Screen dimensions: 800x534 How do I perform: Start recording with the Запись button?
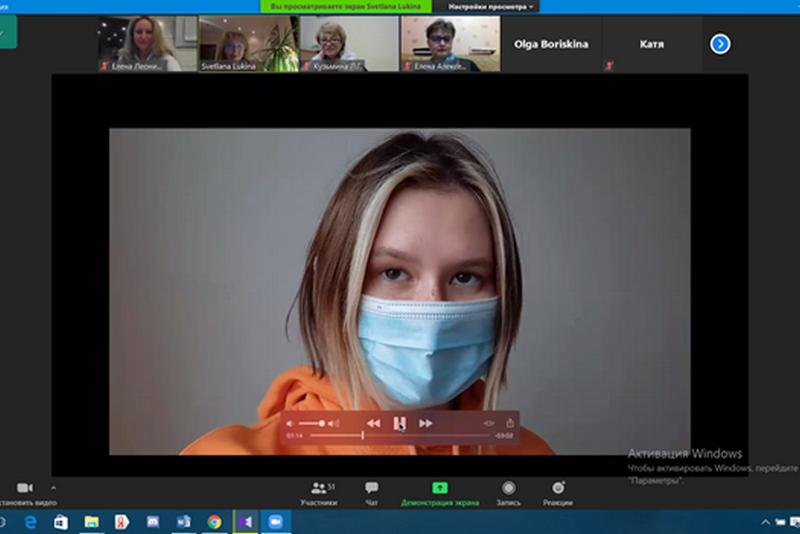point(508,492)
